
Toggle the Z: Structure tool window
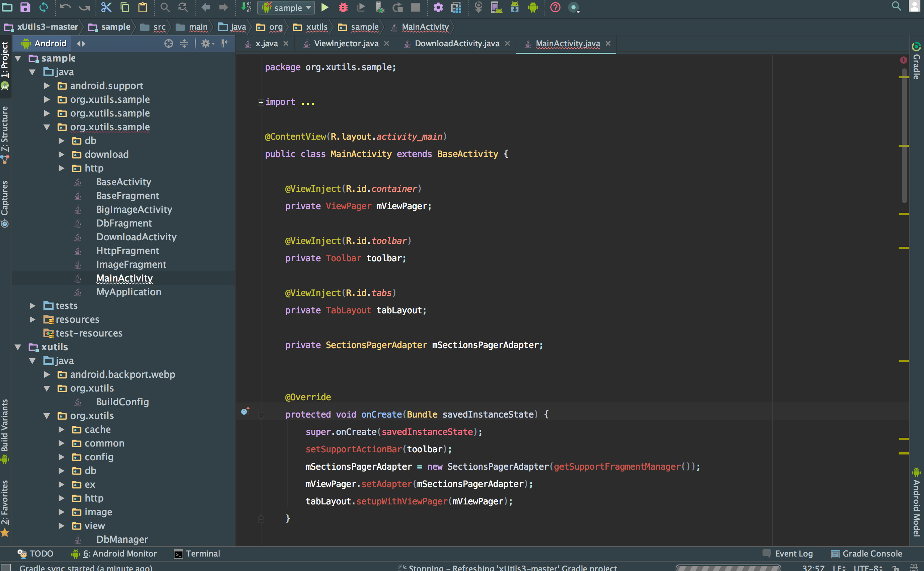coord(5,135)
